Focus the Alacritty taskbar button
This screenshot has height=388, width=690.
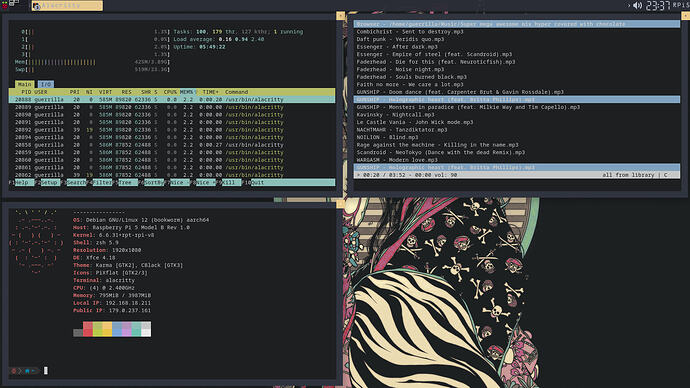pyautogui.click(x=67, y=6)
